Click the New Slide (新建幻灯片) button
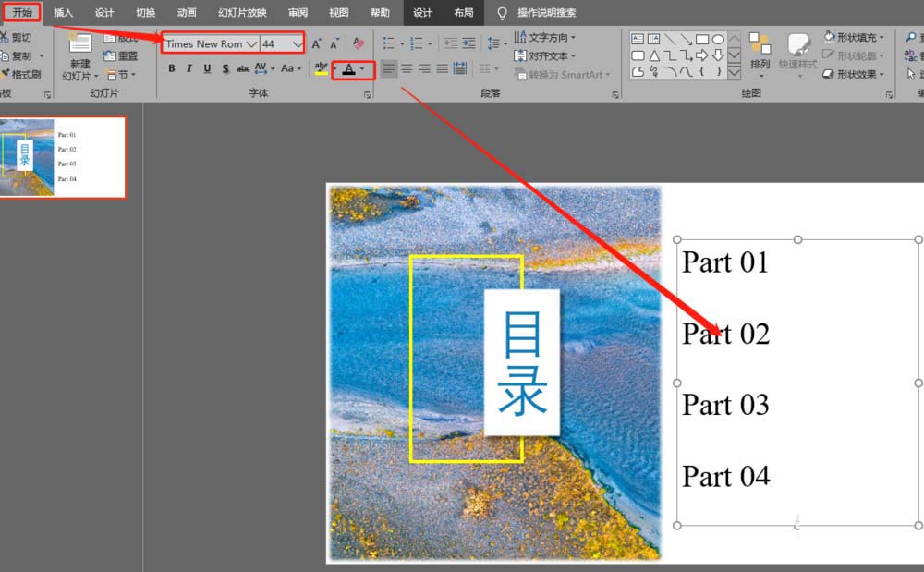924x572 pixels. click(x=80, y=57)
